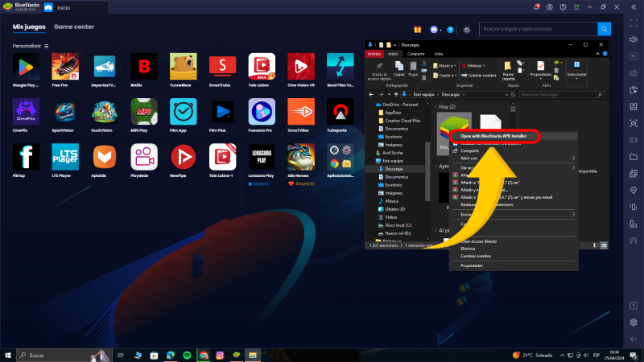Select the Mis juegos tab
This screenshot has height=362, width=644.
coord(29,27)
